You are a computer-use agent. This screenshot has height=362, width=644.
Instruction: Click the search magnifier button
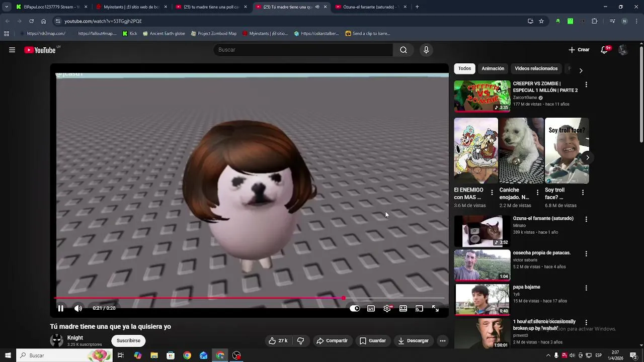pyautogui.click(x=404, y=50)
